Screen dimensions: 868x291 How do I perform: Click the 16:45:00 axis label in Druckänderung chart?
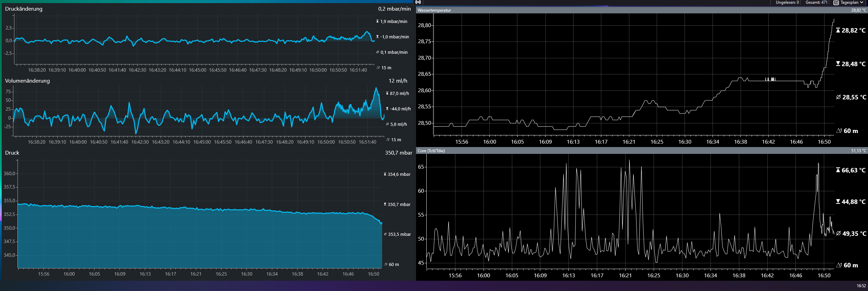(198, 70)
